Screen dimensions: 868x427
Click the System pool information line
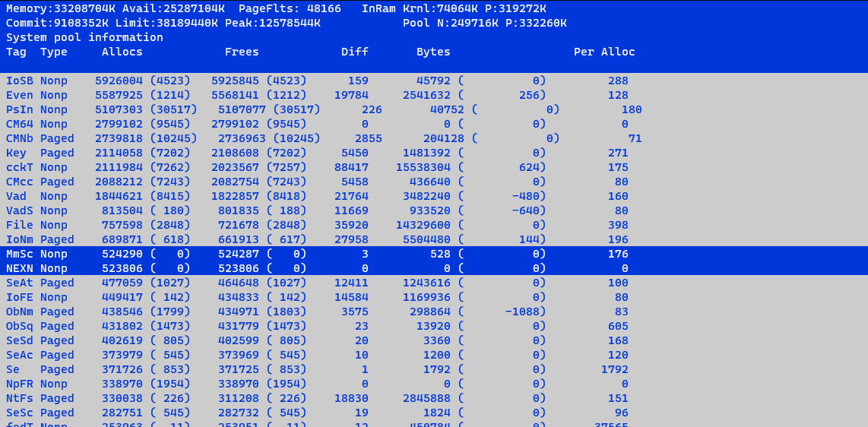(x=84, y=37)
